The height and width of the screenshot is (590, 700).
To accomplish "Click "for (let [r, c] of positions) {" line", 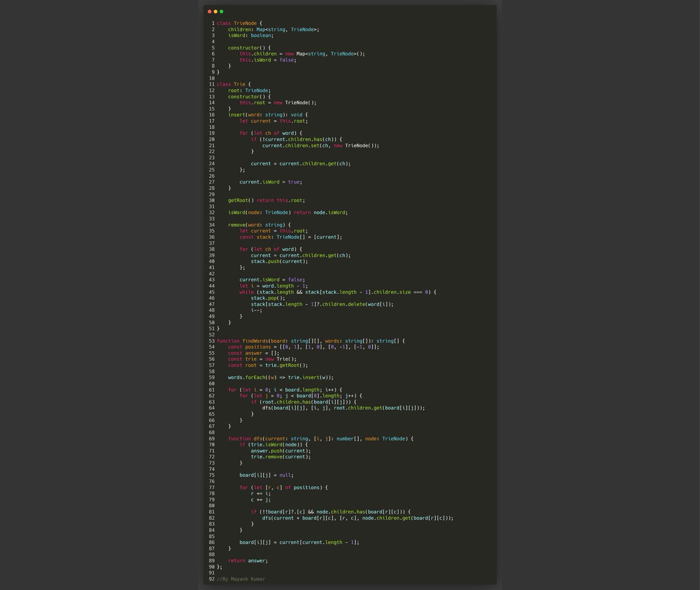I will click(x=282, y=487).
